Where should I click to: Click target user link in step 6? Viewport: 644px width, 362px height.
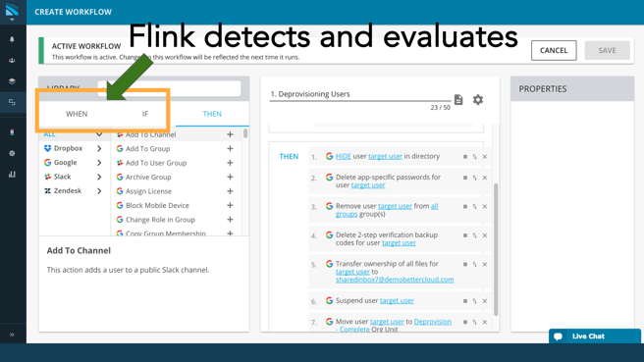point(397,301)
